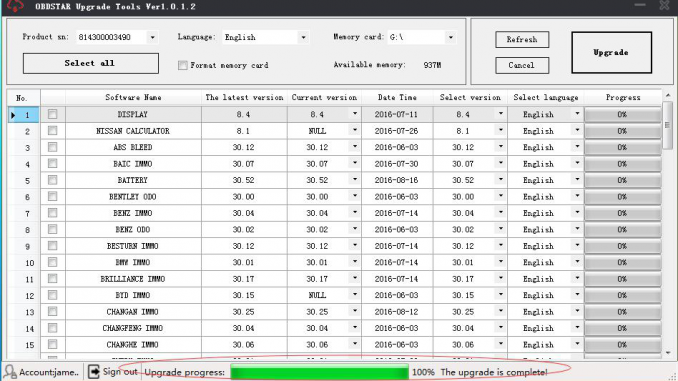Click the Upgrade button
The image size is (678, 381).
pos(611,52)
